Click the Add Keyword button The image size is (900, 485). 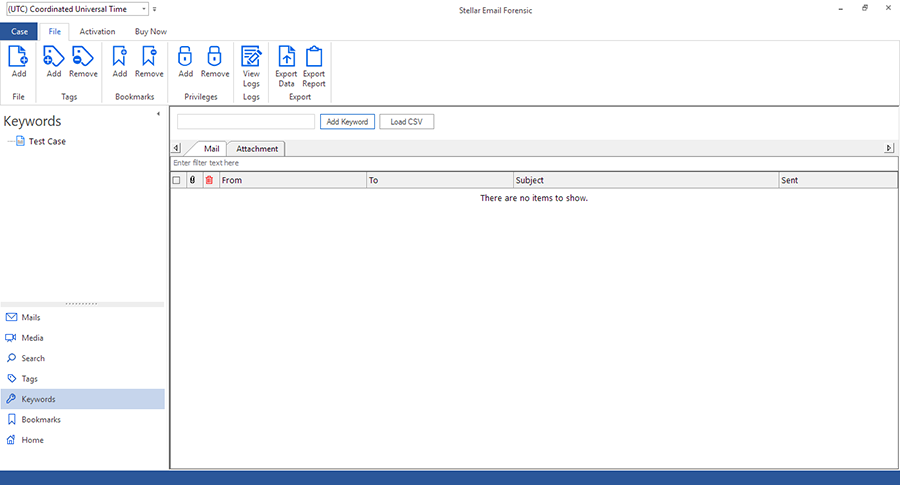click(x=347, y=122)
